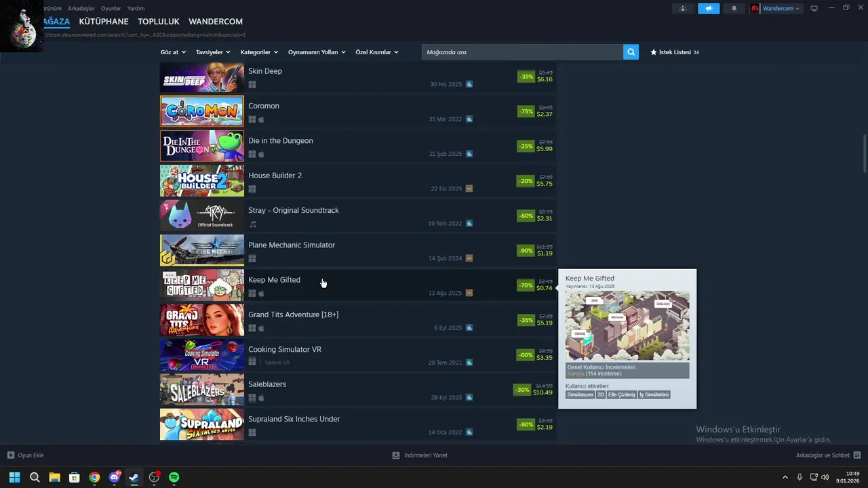Screen dimensions: 868x488
Task: Click the 29 Tem 2021 release date
Action: coord(445,363)
